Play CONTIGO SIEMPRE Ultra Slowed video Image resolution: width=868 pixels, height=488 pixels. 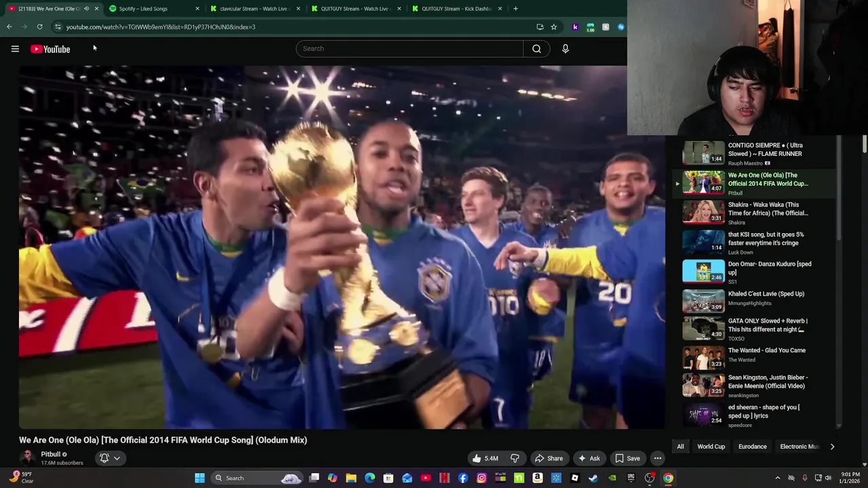point(755,153)
